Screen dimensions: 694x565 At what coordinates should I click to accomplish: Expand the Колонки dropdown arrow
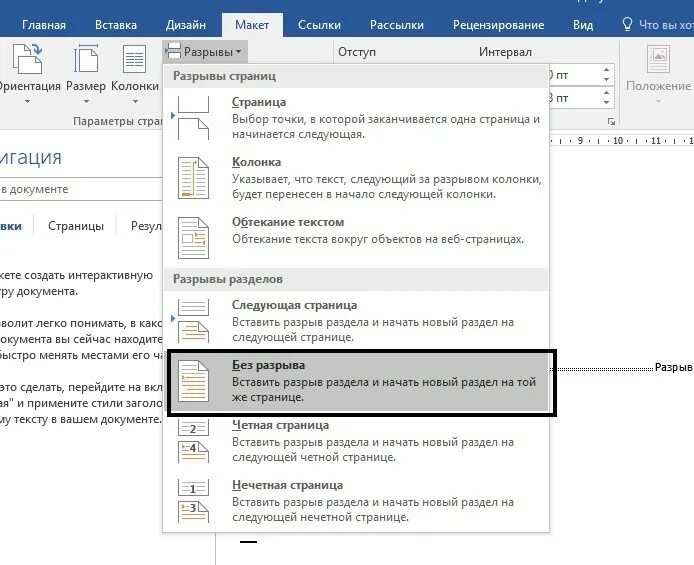click(135, 102)
